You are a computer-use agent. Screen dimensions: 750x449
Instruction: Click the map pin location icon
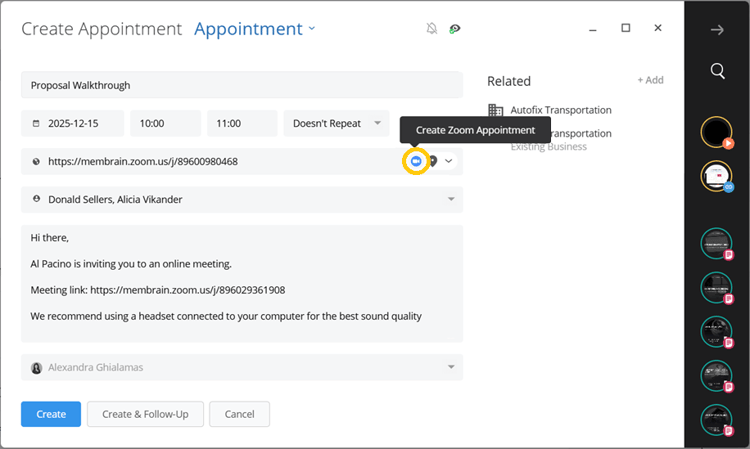[x=433, y=161]
